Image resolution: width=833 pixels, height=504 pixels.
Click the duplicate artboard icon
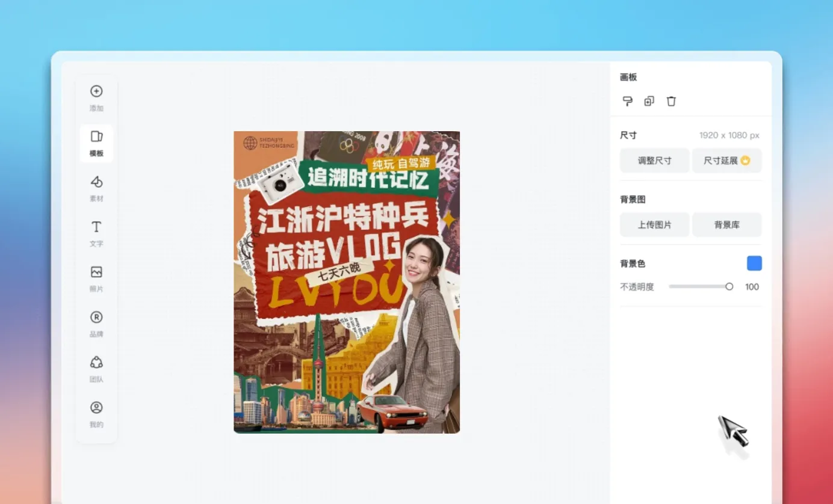click(x=649, y=101)
